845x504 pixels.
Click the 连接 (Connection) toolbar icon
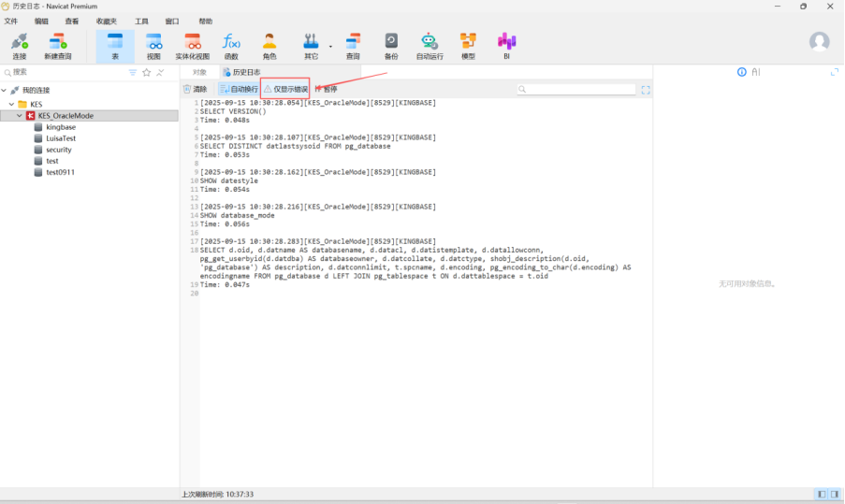click(19, 45)
